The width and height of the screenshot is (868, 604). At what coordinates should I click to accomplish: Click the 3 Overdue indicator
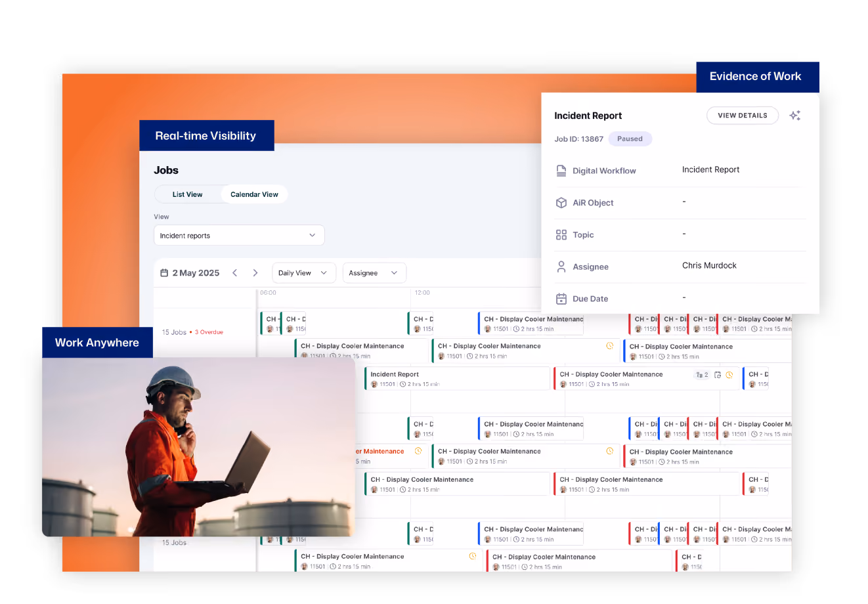(x=209, y=332)
